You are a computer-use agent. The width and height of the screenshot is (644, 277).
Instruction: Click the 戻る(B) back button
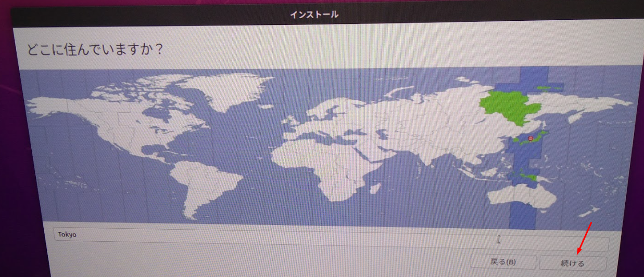point(503,261)
